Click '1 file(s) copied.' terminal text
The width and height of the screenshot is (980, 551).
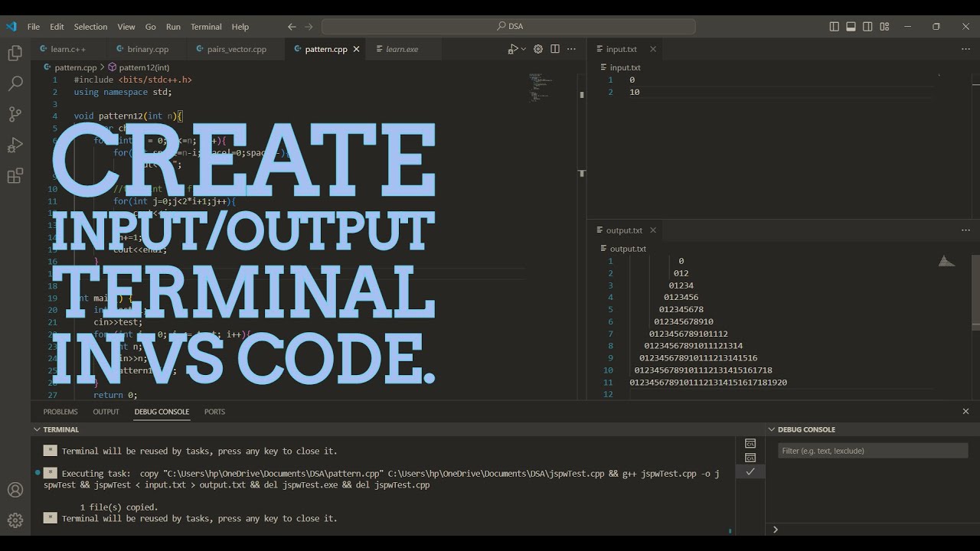tap(119, 507)
